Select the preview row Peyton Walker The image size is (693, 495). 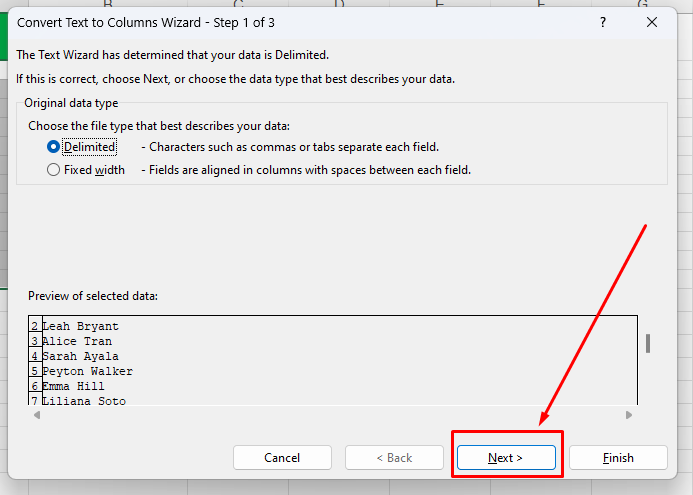(88, 371)
